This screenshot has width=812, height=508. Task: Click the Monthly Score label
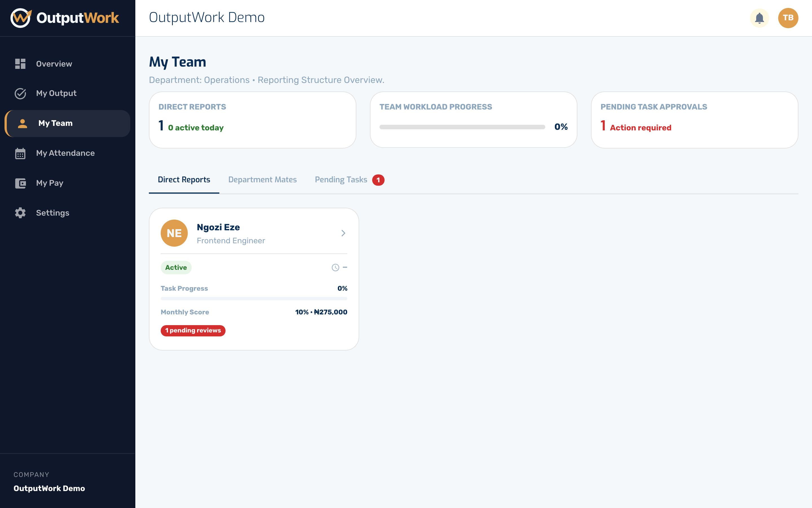click(185, 312)
